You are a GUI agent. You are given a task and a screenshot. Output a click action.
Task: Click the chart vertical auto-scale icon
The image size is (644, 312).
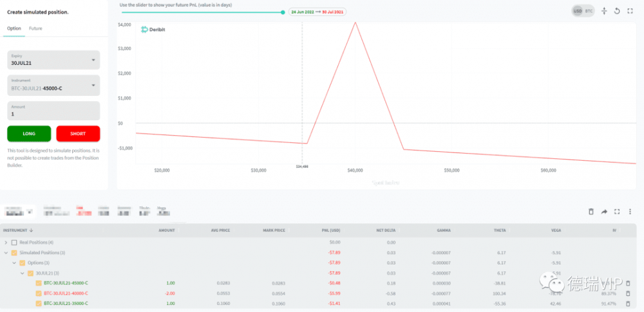604,11
